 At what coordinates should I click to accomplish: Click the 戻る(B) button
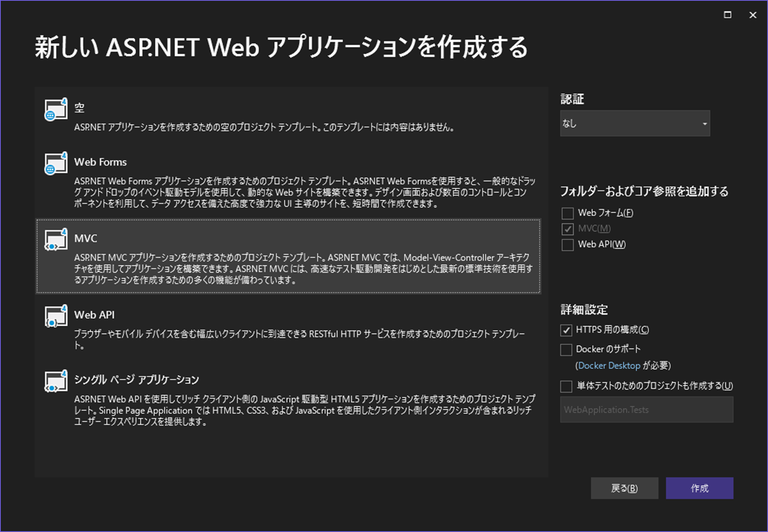point(624,488)
